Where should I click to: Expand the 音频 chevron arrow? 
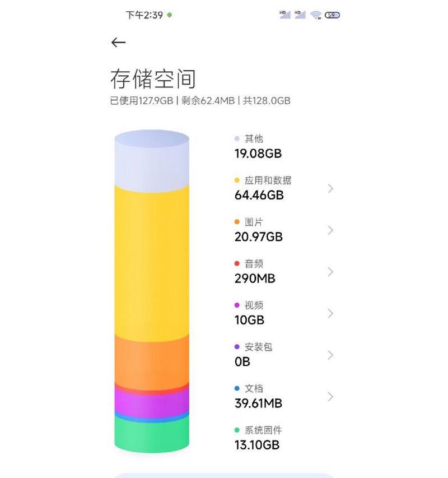[x=330, y=272]
